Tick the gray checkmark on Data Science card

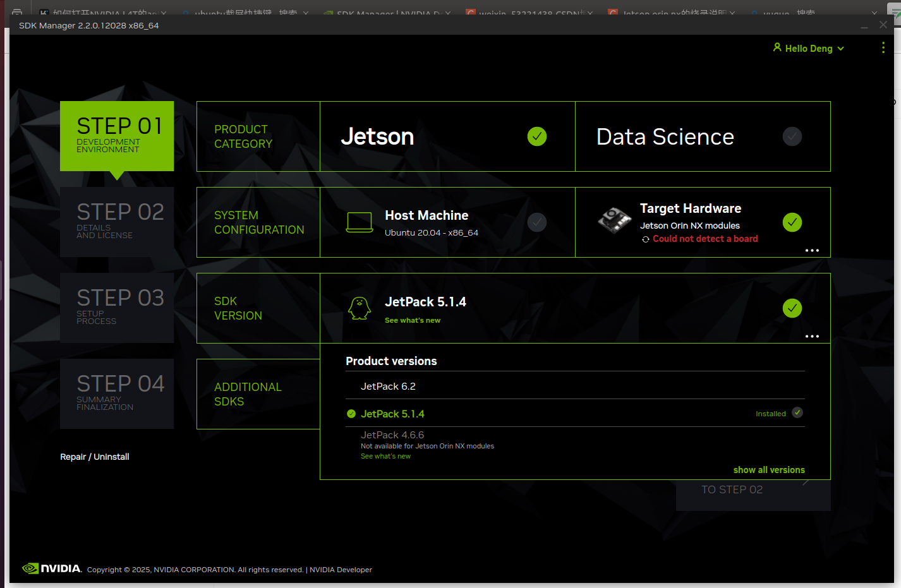click(x=792, y=136)
